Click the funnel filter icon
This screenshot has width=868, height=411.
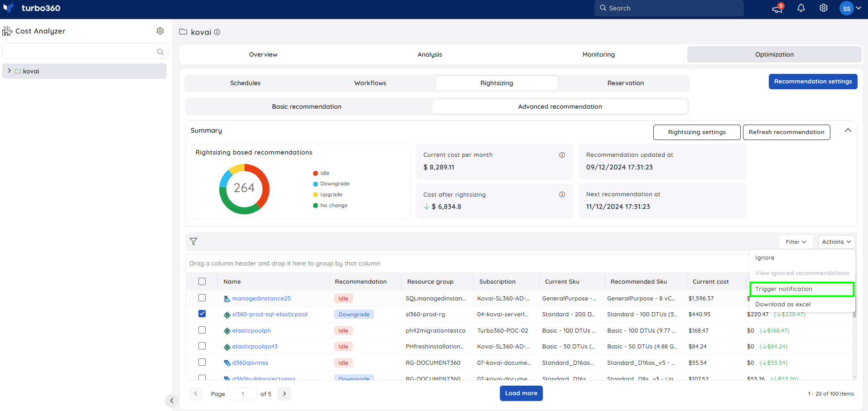pyautogui.click(x=193, y=242)
